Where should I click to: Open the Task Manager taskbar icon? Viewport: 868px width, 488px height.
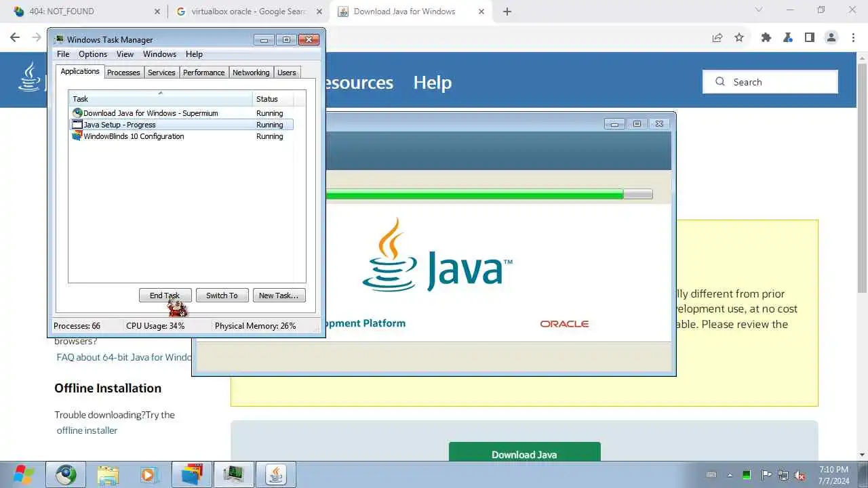click(234, 474)
